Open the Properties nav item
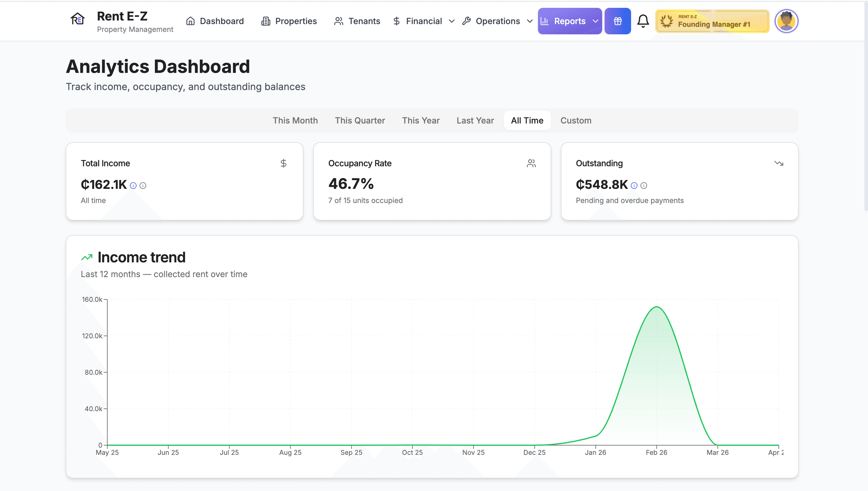 [289, 21]
